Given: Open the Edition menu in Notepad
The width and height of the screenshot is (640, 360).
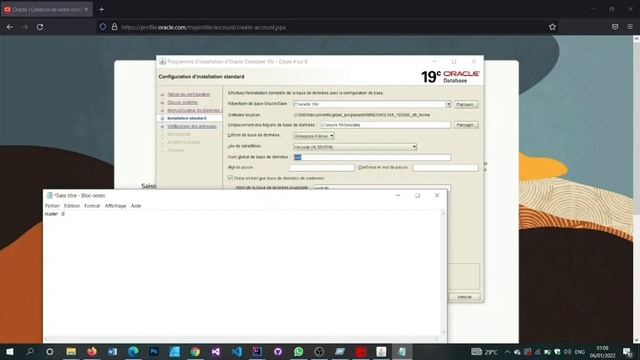Looking at the screenshot, I should tap(72, 206).
